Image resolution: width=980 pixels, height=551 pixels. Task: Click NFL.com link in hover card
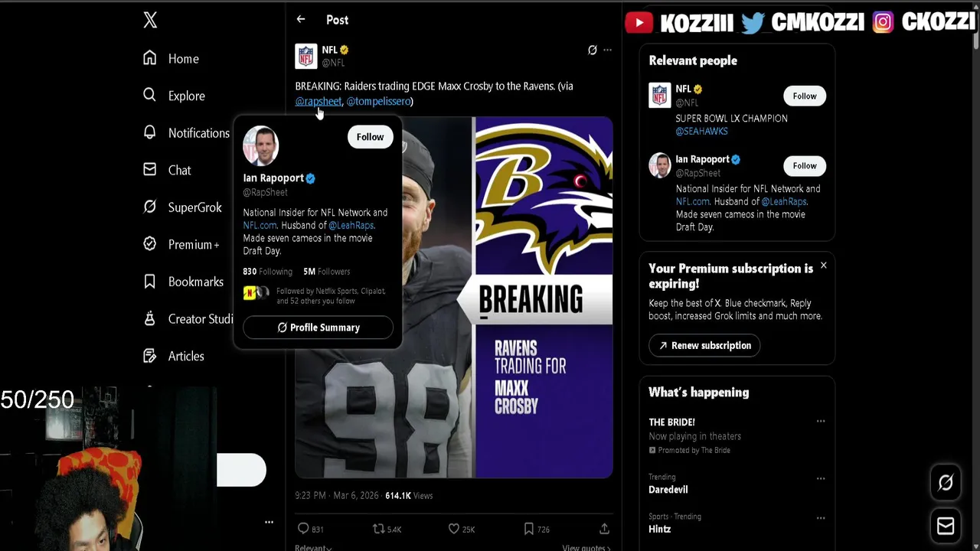click(x=260, y=225)
